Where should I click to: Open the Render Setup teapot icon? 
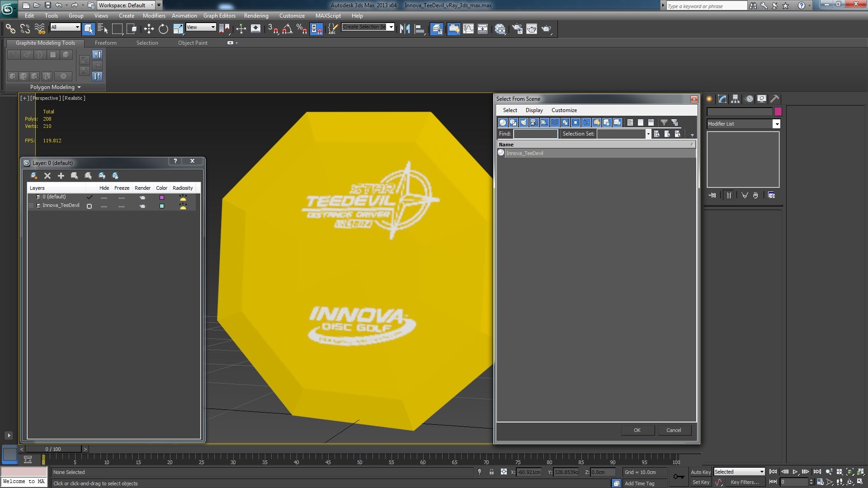coord(517,29)
